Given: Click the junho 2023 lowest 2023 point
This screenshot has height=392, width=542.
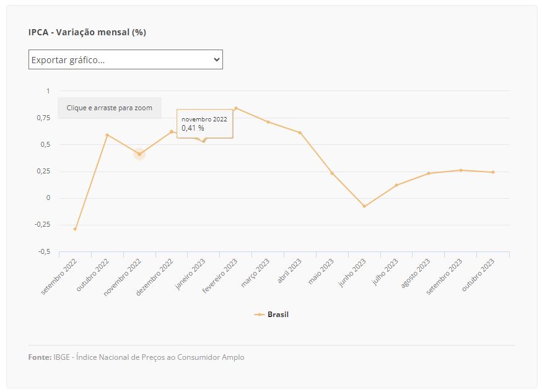Looking at the screenshot, I should click(364, 206).
